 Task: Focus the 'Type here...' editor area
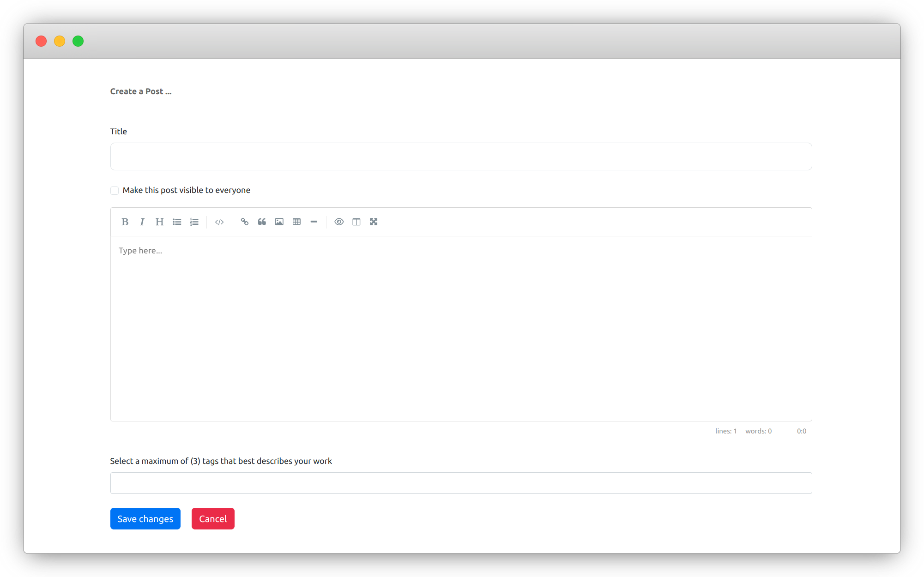pyautogui.click(x=461, y=328)
